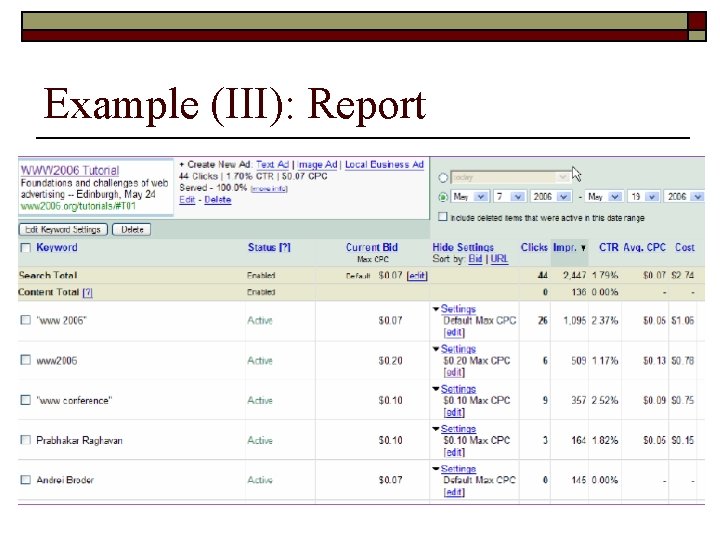The height and width of the screenshot is (540, 720).
Task: Open the start year 2006 dropdown
Action: coord(550,197)
